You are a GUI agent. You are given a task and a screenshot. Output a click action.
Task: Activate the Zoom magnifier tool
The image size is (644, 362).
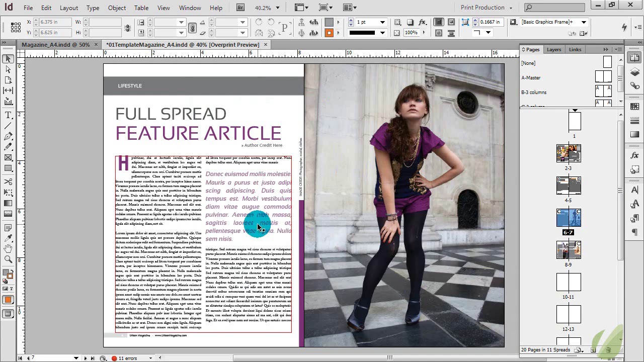[x=8, y=259]
